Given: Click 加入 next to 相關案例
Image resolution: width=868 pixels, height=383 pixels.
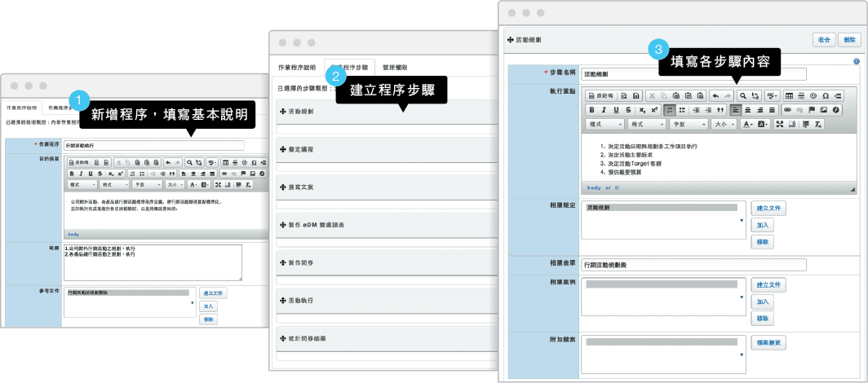Looking at the screenshot, I should tap(762, 302).
